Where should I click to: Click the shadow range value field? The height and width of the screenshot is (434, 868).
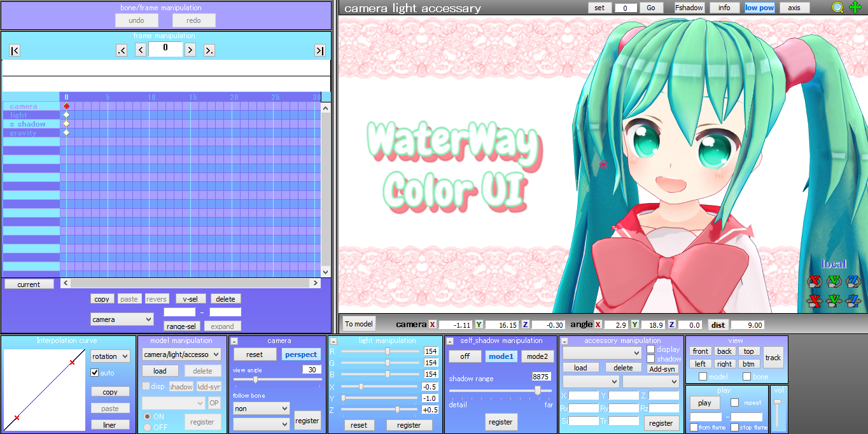pos(541,377)
